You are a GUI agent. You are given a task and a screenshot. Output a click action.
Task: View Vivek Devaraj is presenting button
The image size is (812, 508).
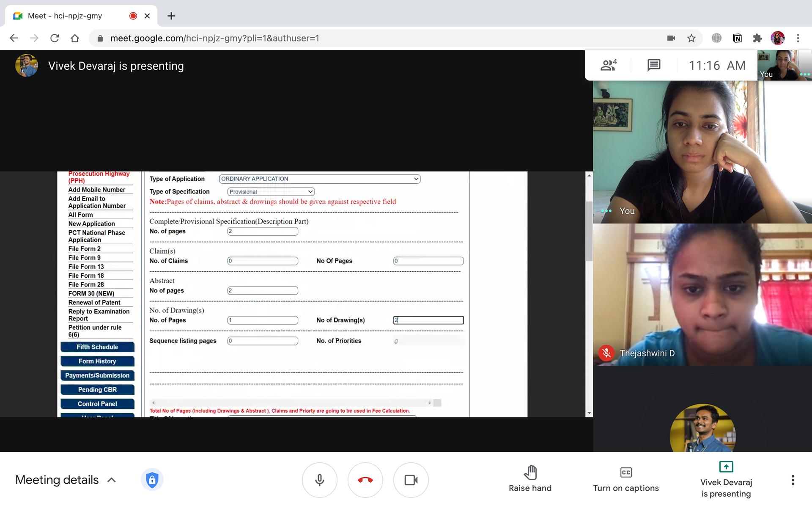click(x=726, y=480)
